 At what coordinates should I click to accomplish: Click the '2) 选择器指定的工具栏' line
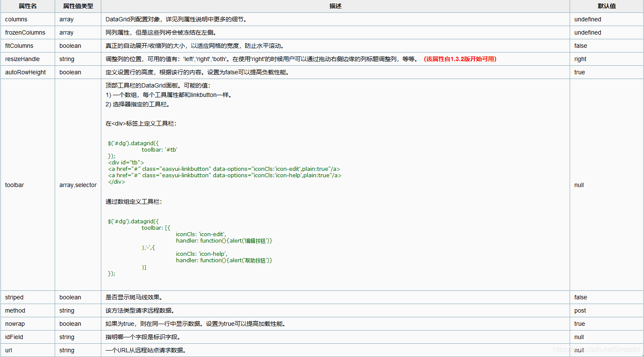138,104
